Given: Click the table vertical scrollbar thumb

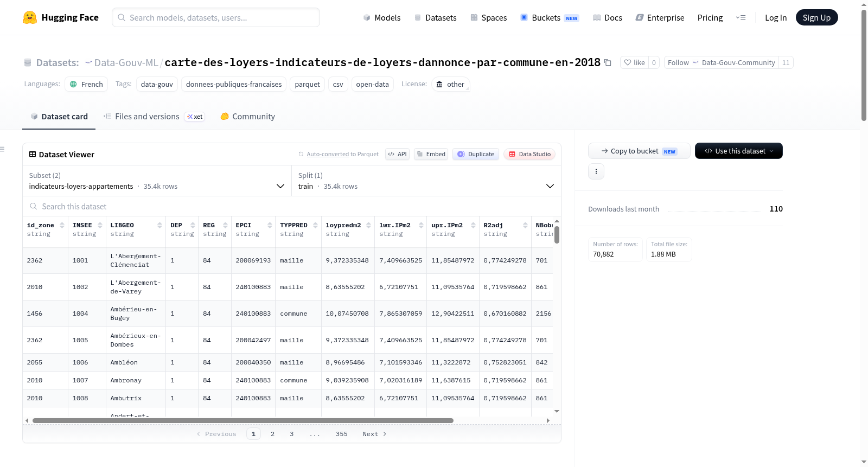Looking at the screenshot, I should (557, 235).
